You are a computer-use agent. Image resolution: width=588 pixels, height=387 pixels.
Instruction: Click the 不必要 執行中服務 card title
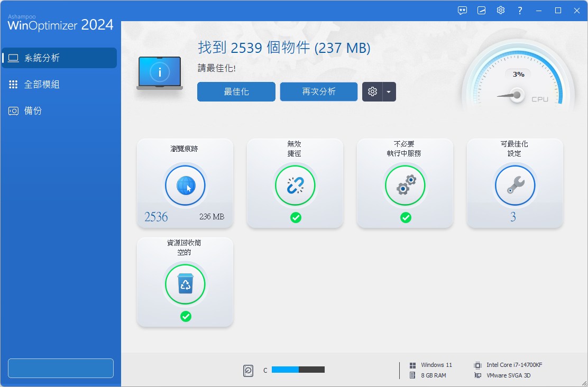coord(404,149)
